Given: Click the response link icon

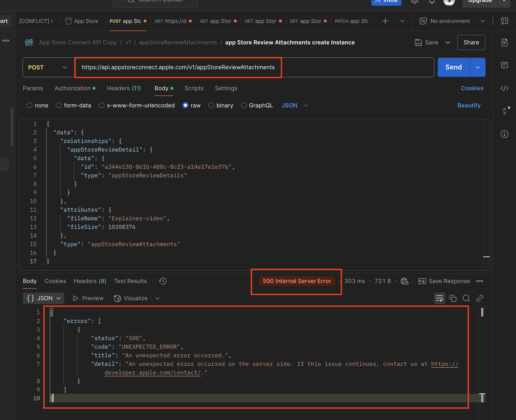Looking at the screenshot, I should pyautogui.click(x=479, y=298).
